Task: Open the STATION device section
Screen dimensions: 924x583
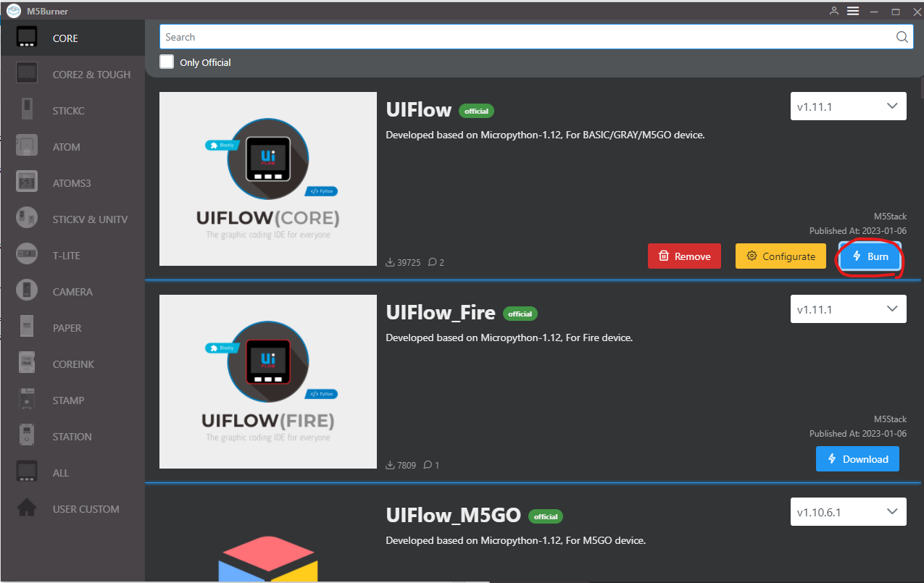Action: point(72,436)
